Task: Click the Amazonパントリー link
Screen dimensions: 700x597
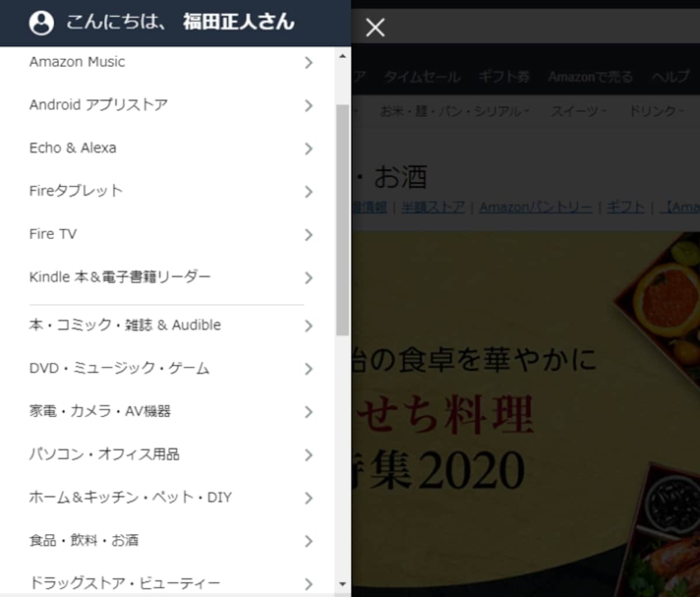Action: [535, 207]
